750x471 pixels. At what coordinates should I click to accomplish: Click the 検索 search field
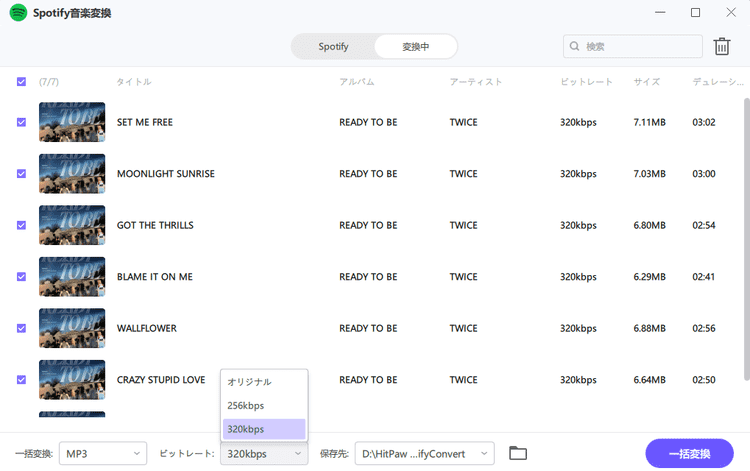pyautogui.click(x=633, y=46)
